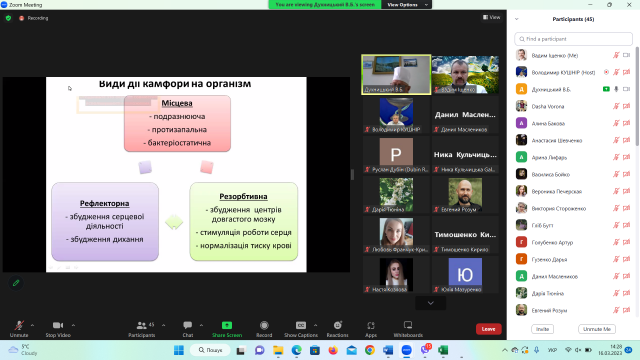Click video-off icon for Гліб Бугг

(627, 225)
